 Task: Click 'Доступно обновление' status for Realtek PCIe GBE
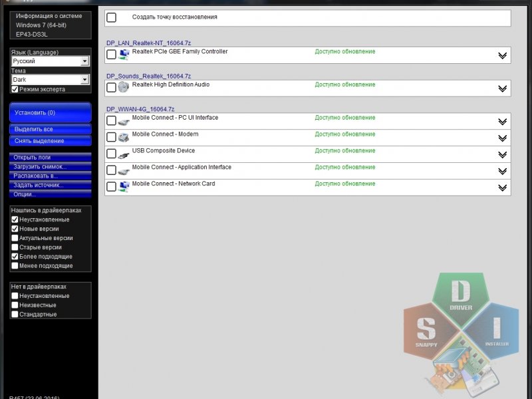345,52
